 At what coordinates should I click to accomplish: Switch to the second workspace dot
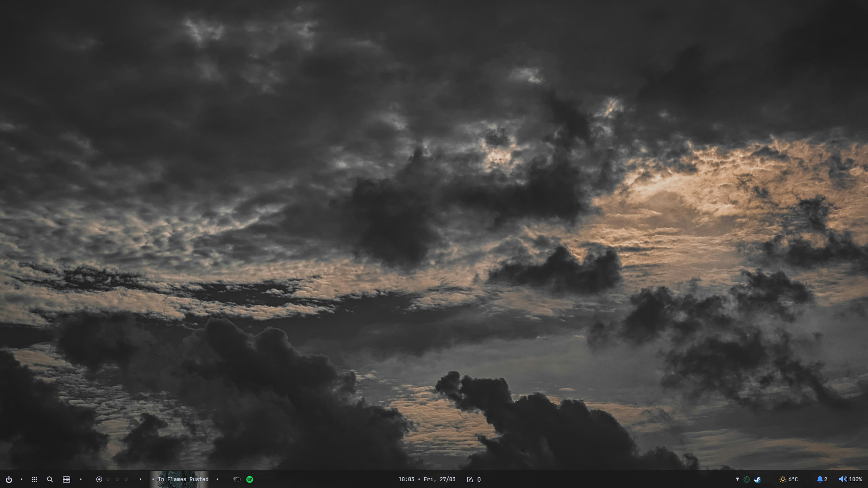coord(108,479)
